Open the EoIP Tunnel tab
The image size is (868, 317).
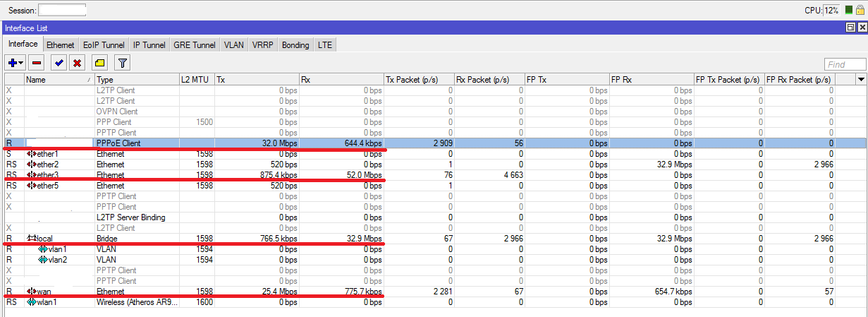coord(104,44)
